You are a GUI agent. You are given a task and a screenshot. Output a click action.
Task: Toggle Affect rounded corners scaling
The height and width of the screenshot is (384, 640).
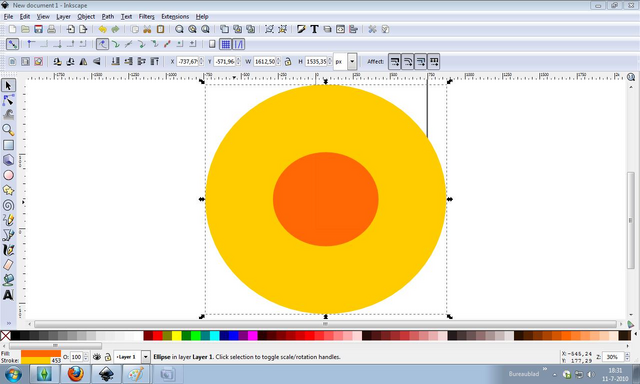pos(407,62)
